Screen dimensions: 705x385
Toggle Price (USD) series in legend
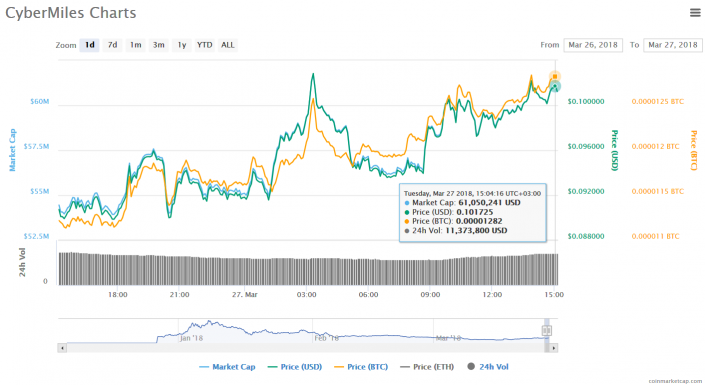pyautogui.click(x=294, y=367)
